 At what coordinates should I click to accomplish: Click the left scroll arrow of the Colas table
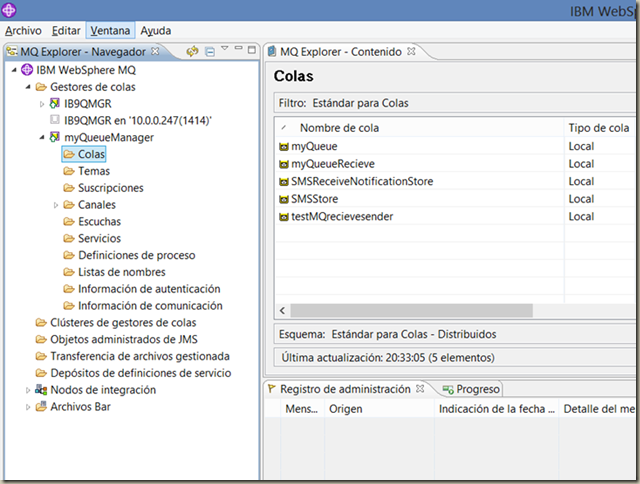282,311
